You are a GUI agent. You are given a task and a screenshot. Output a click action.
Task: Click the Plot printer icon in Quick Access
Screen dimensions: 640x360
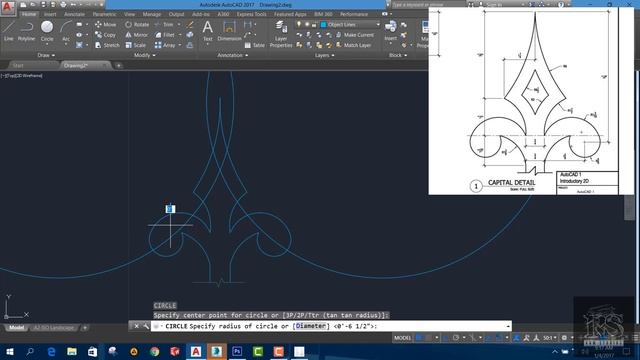pos(63,4)
